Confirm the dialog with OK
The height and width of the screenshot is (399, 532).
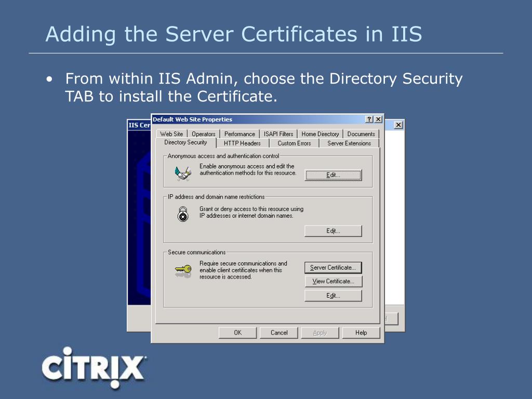[237, 333]
